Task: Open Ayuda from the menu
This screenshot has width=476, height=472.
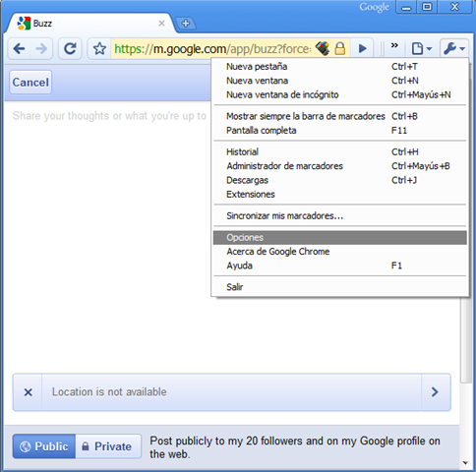Action: [340, 265]
